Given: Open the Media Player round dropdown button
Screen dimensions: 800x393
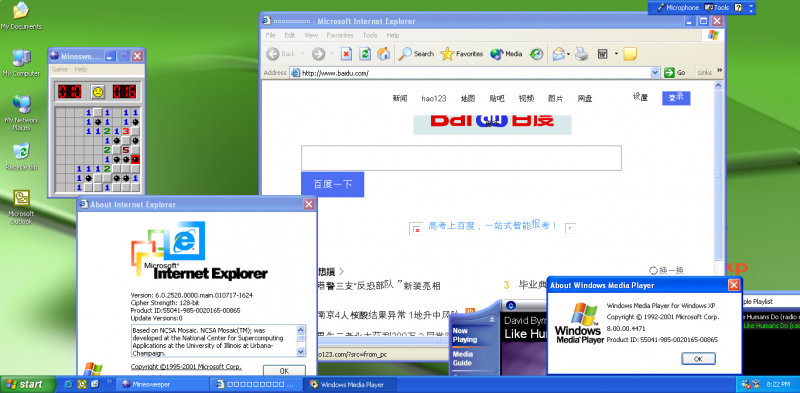Looking at the screenshot, I should pyautogui.click(x=511, y=306).
